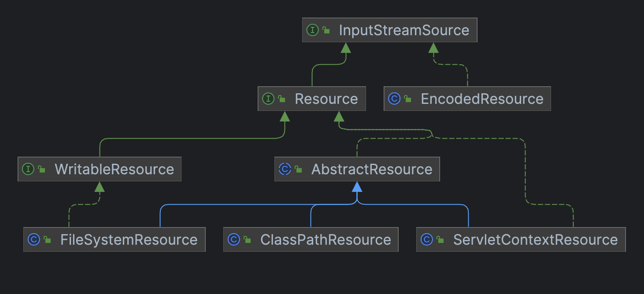Click the lock icon on InputStreamSource
The height and width of the screenshot is (294, 644).
326,30
